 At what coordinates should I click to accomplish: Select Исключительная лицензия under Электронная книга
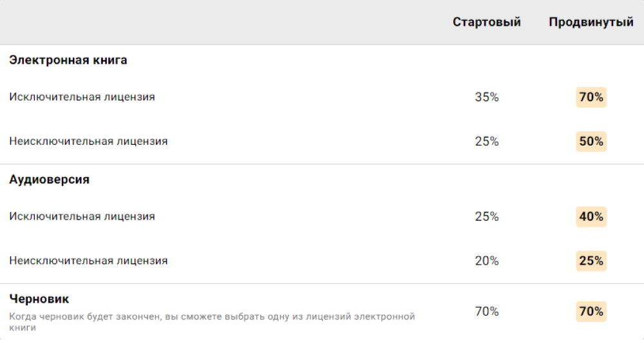coord(82,97)
